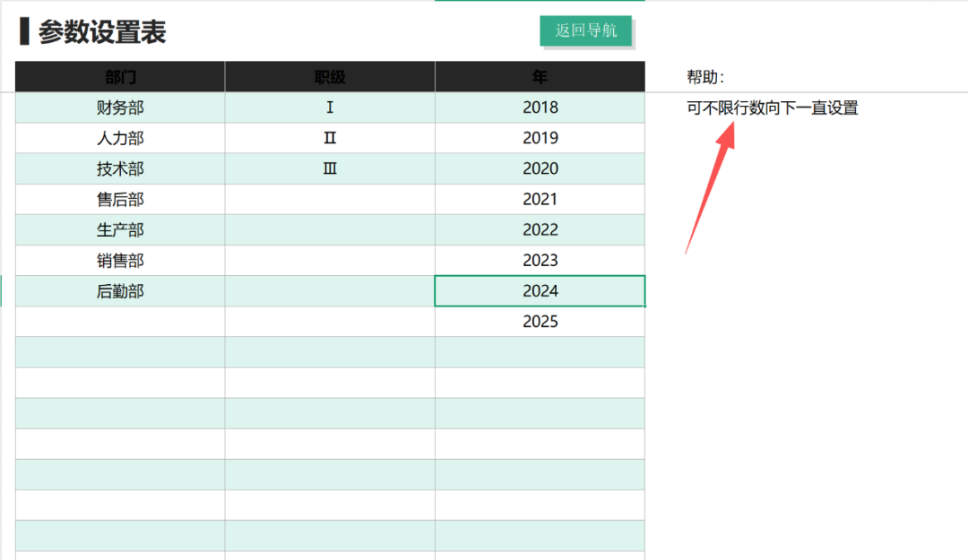
Task: Click the 返回导航 button
Action: (x=585, y=30)
